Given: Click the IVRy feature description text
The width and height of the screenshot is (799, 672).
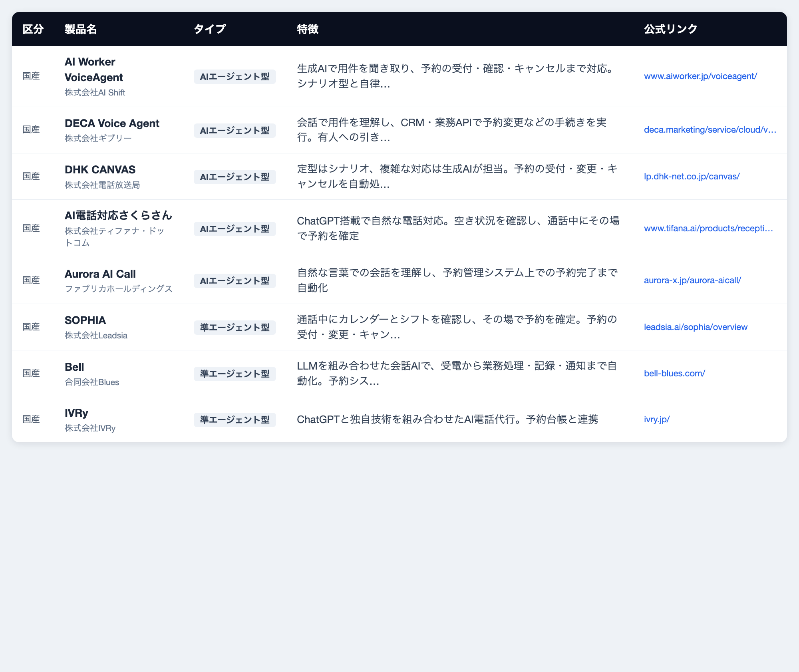Looking at the screenshot, I should pyautogui.click(x=447, y=420).
